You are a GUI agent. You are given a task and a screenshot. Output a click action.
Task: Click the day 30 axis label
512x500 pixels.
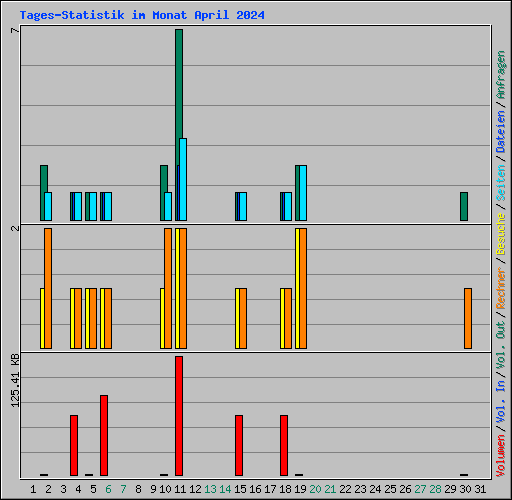coord(465,489)
